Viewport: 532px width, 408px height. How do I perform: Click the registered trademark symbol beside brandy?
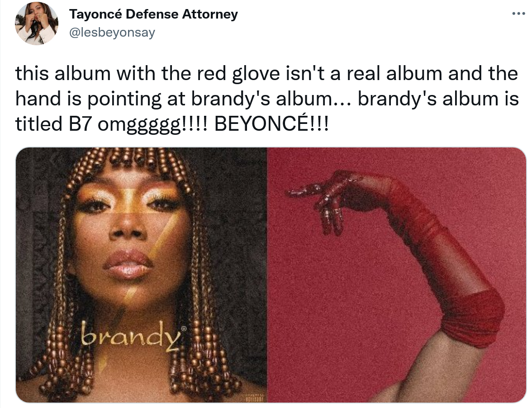pos(184,329)
